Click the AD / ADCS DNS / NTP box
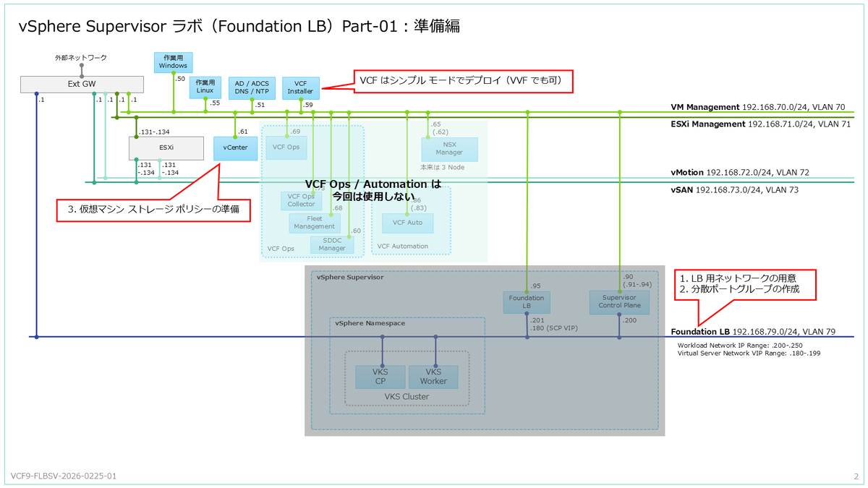This screenshot has height=488, width=868. click(x=252, y=87)
